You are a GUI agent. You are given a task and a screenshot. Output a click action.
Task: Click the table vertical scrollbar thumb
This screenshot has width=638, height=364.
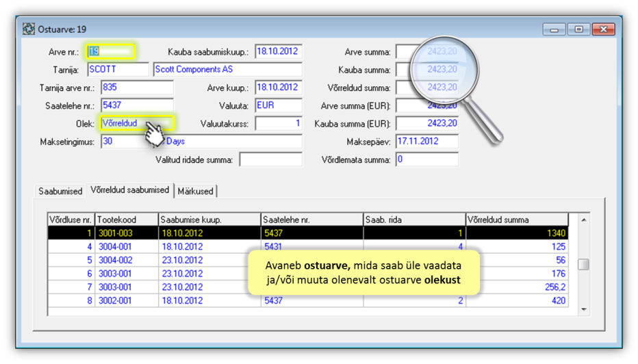point(583,264)
